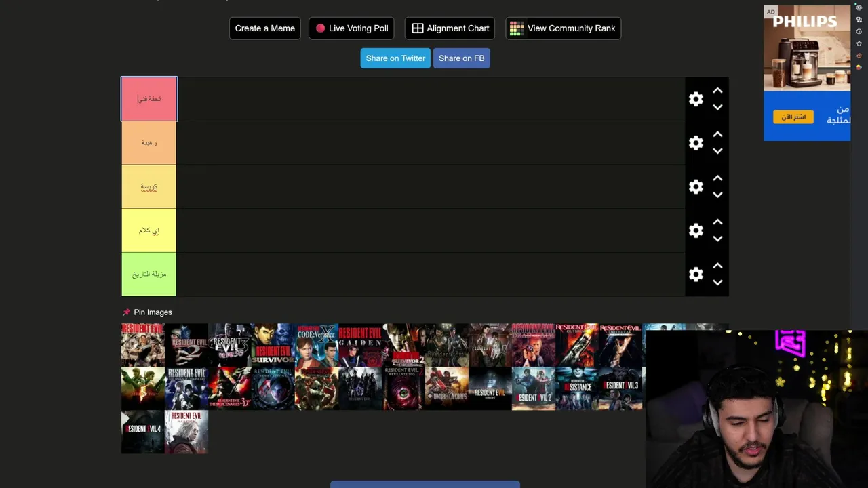The height and width of the screenshot is (488, 868).
Task: Move the كويسة tier row down
Action: click(x=717, y=195)
